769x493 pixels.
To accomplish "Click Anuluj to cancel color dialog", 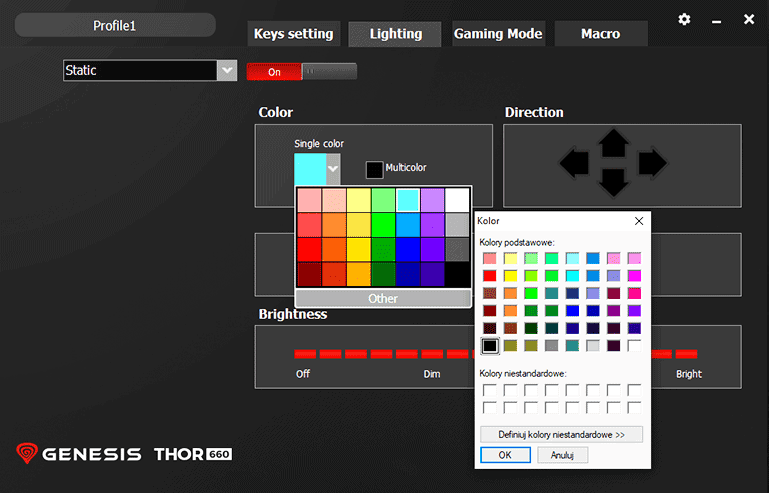I will click(x=562, y=455).
